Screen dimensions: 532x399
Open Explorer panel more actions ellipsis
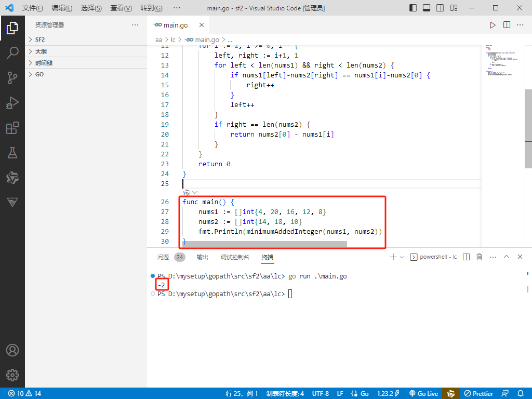[135, 25]
